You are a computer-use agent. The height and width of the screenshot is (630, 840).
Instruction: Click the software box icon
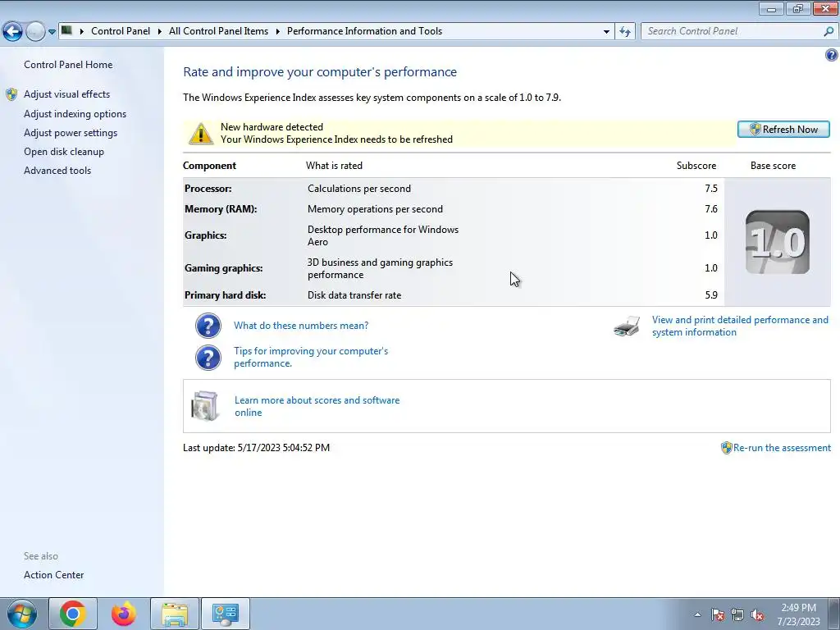(205, 406)
